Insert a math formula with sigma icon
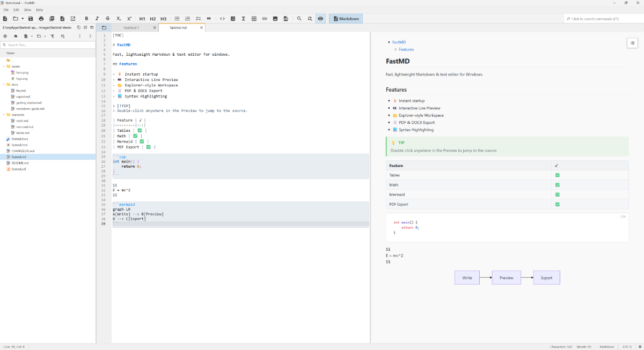The height and width of the screenshot is (350, 644). (x=244, y=19)
